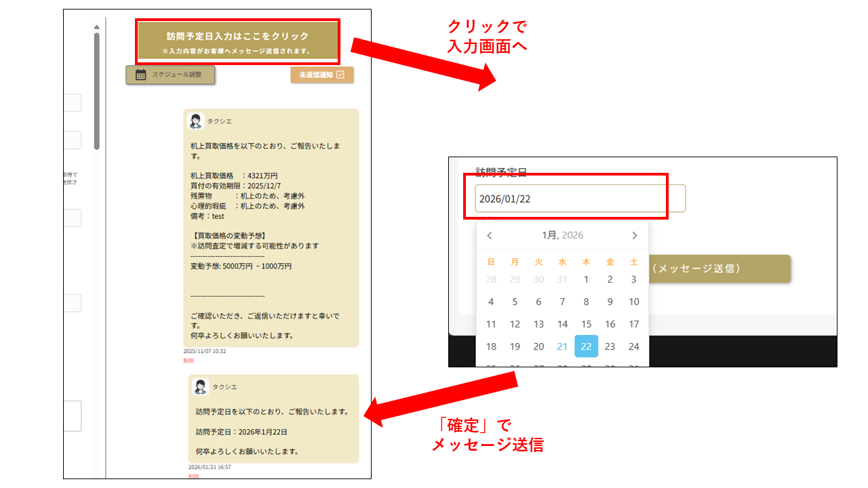
Task: Click the （メッセージ送信） confirm button
Action: (x=720, y=268)
